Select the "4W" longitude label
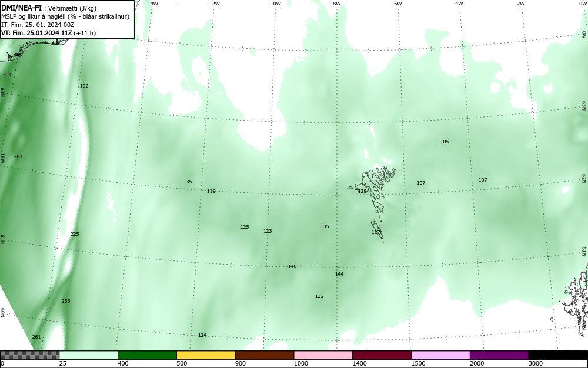588x368 pixels. (459, 4)
